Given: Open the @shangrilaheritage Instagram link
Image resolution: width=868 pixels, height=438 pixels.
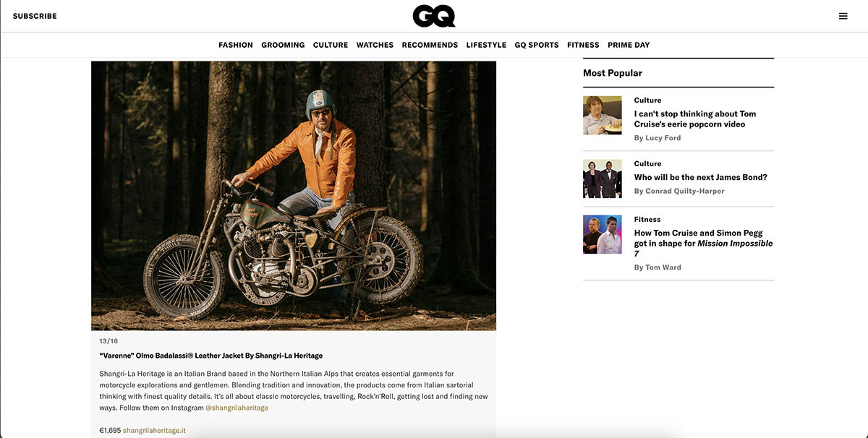Looking at the screenshot, I should point(237,408).
